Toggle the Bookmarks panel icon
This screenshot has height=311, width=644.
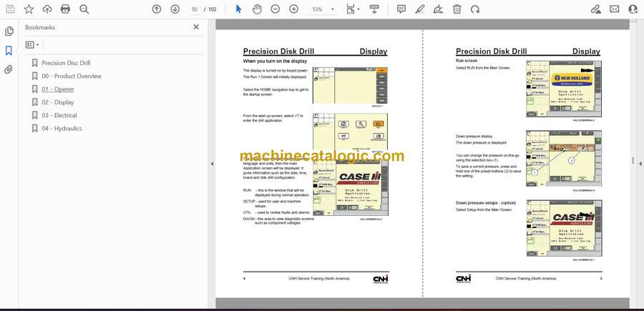[x=9, y=51]
